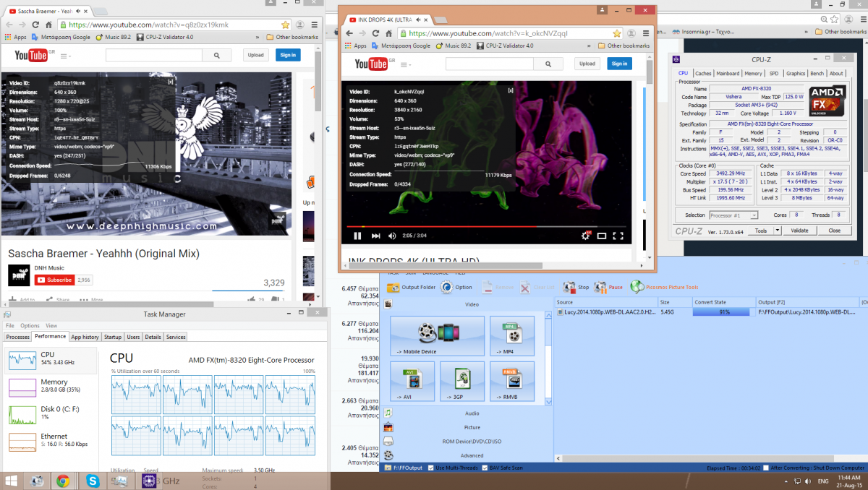Viewport: 868px width, 490px height.
Task: Expand the Picture category in Format Factory
Action: pos(472,427)
